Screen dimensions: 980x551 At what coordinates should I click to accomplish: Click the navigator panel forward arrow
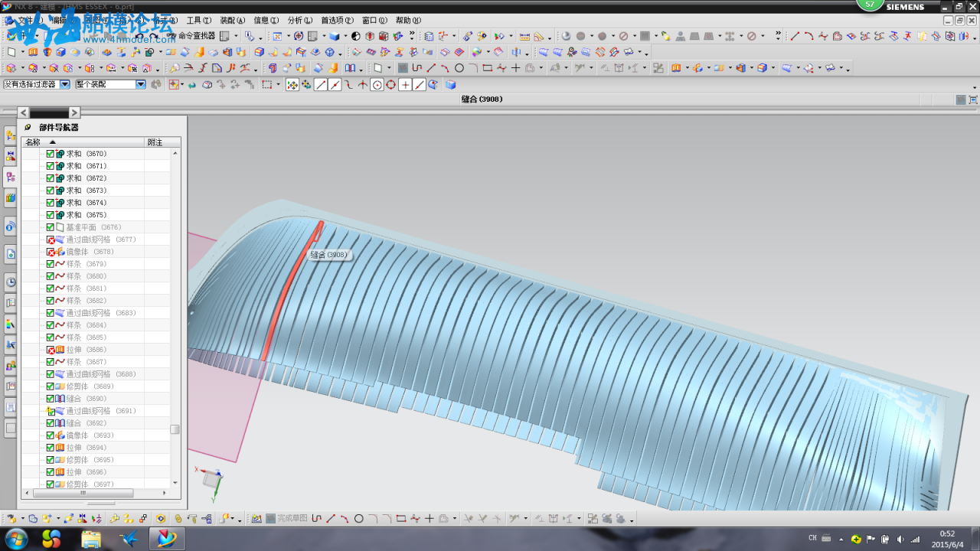[x=74, y=112]
